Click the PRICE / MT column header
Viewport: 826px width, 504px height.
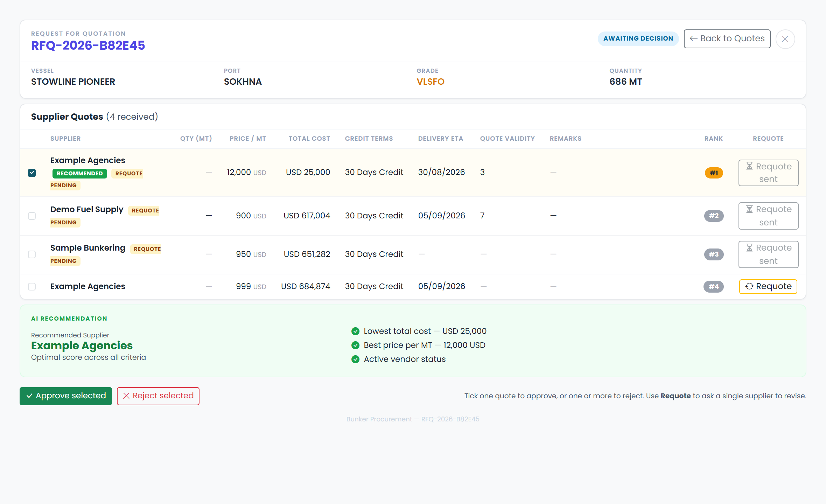(248, 139)
